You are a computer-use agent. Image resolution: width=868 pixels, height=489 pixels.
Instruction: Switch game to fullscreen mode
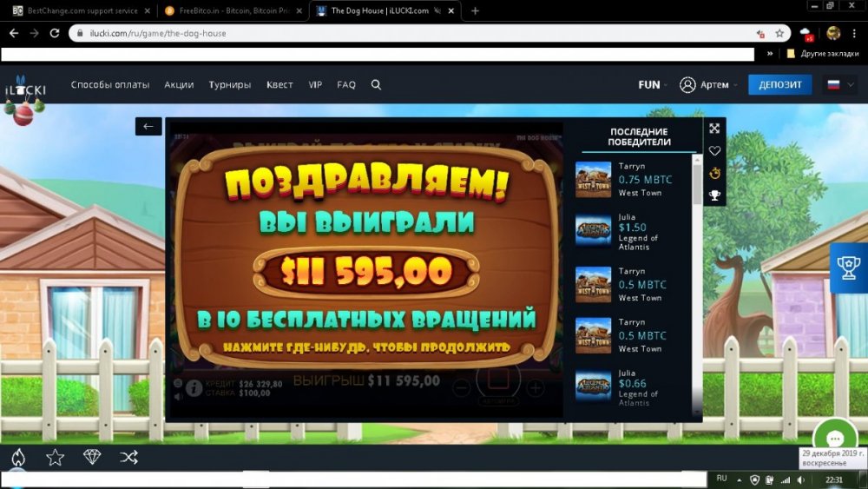(714, 129)
